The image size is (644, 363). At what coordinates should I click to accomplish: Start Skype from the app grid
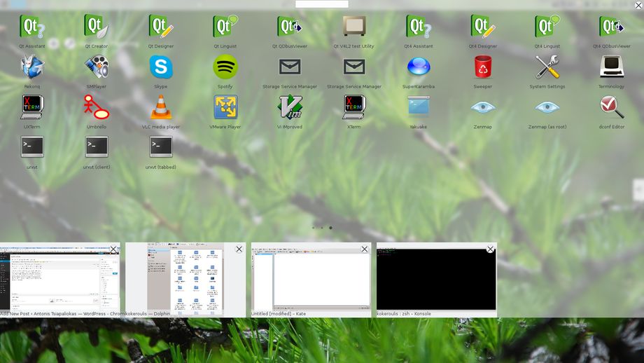pos(161,67)
